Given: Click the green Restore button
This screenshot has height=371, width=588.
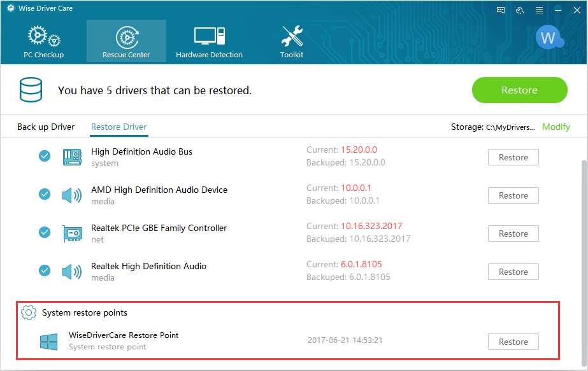Looking at the screenshot, I should click(x=519, y=90).
